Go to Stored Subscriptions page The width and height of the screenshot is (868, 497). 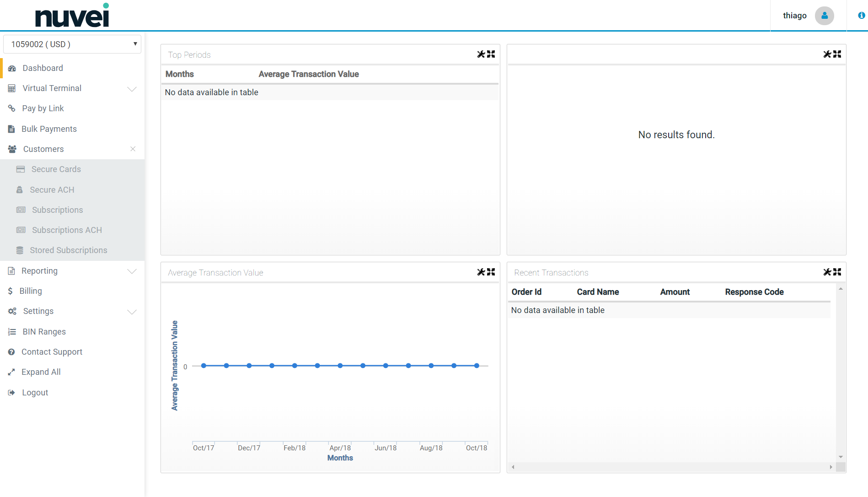68,250
